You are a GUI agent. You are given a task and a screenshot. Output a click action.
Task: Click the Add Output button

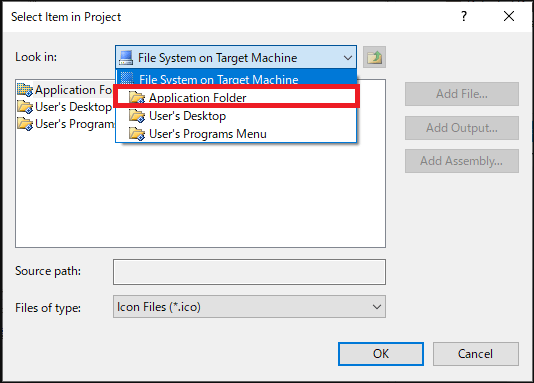(x=462, y=128)
